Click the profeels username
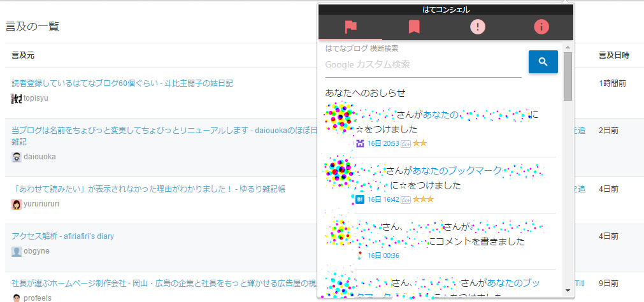 coord(38,298)
